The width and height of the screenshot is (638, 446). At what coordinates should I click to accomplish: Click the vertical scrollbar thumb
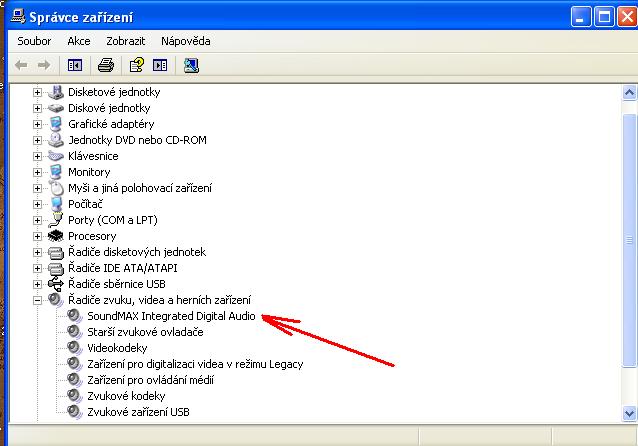click(x=629, y=240)
